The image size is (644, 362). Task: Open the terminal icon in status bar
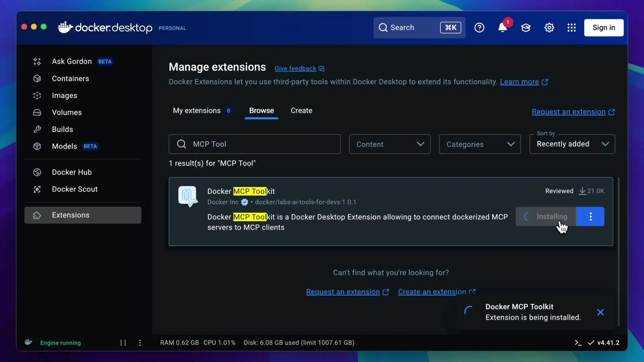578,343
